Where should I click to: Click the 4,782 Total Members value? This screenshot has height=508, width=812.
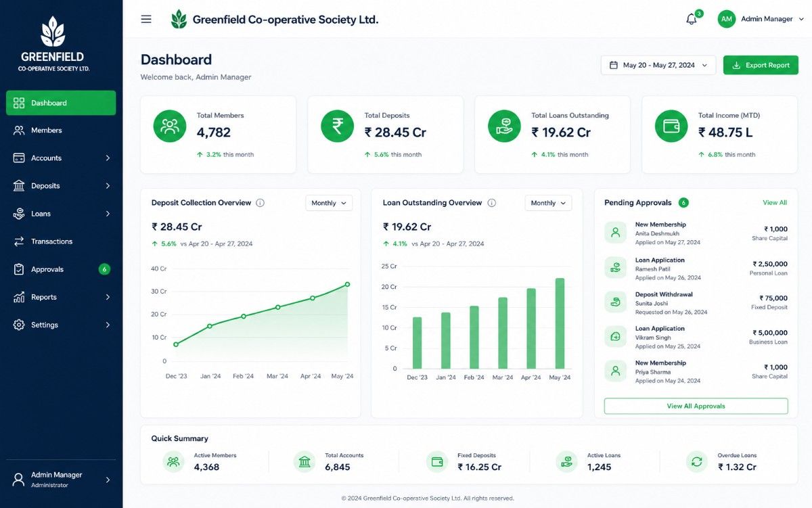[214, 133]
